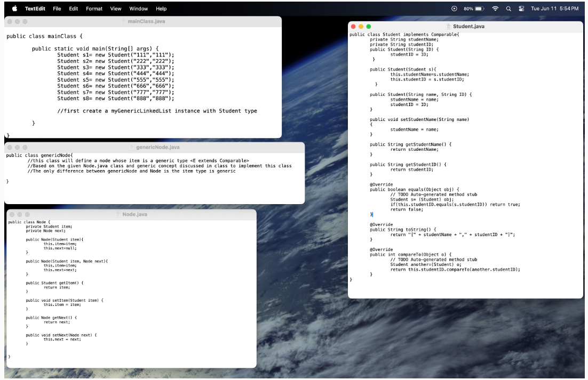Open the Wi-Fi status menu

click(495, 9)
